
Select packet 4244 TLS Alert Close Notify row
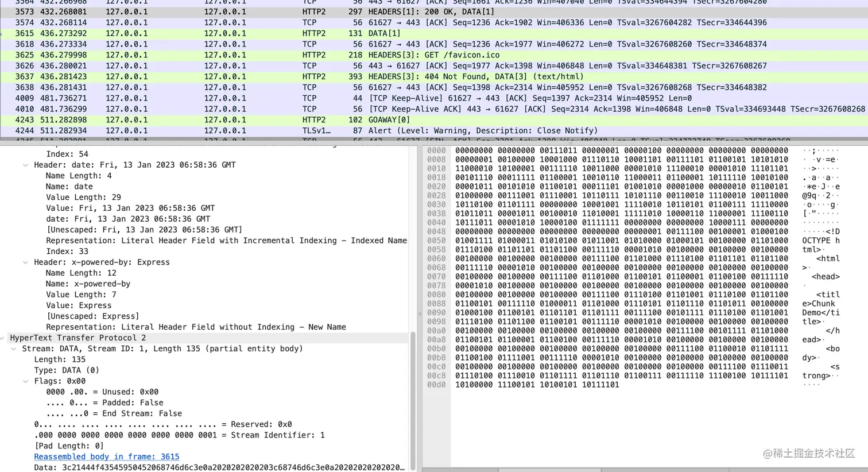[434, 131]
